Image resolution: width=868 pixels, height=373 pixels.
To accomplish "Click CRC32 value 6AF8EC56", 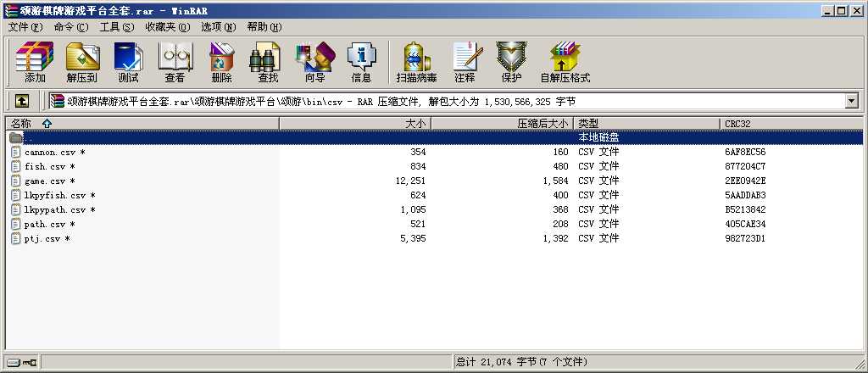I will point(745,153).
